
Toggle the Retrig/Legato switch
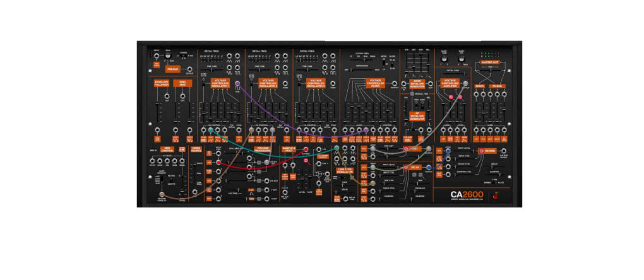click(171, 180)
